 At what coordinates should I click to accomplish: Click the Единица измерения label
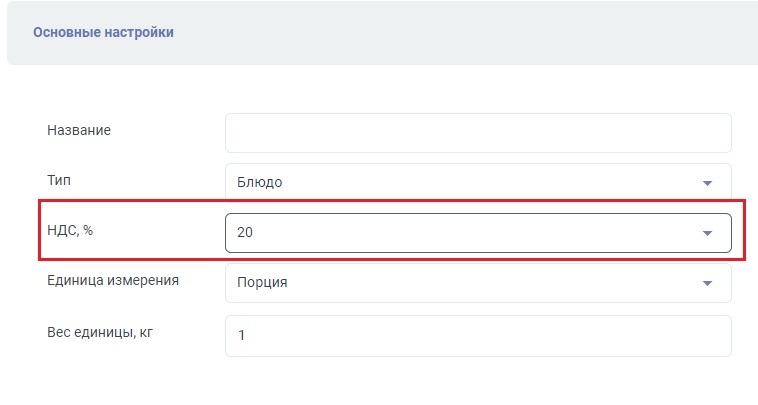pos(113,280)
